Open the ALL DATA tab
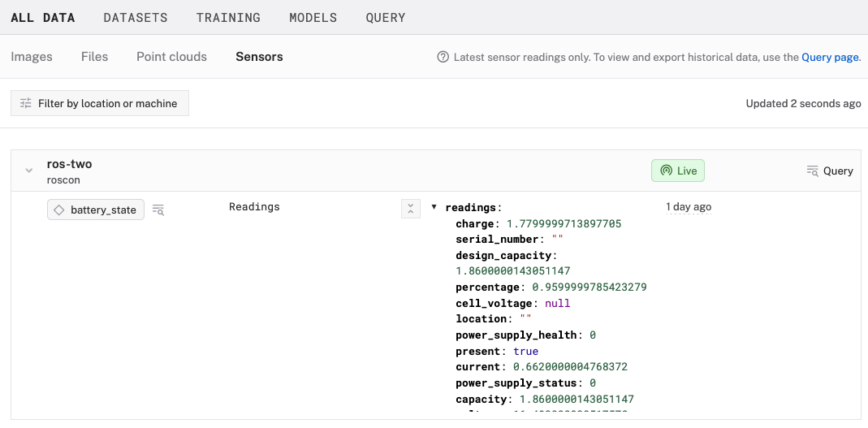Image resolution: width=868 pixels, height=428 pixels. click(42, 18)
